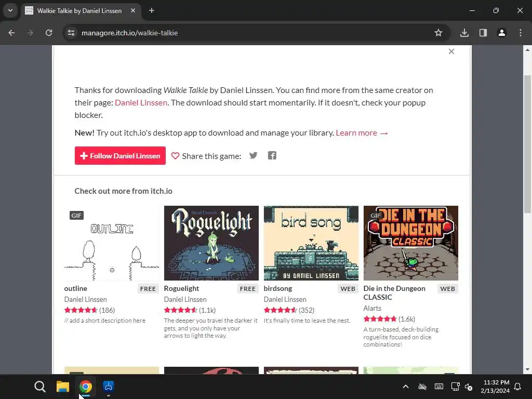Bookmark this page with the star icon
Screen dimensions: 532x399
[x=438, y=33]
